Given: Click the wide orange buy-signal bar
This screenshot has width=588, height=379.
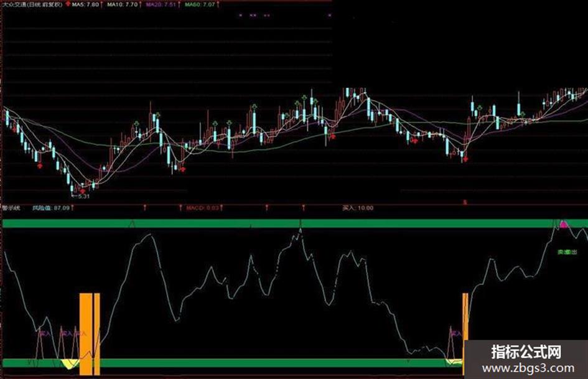Looking at the screenshot, I should (x=86, y=334).
